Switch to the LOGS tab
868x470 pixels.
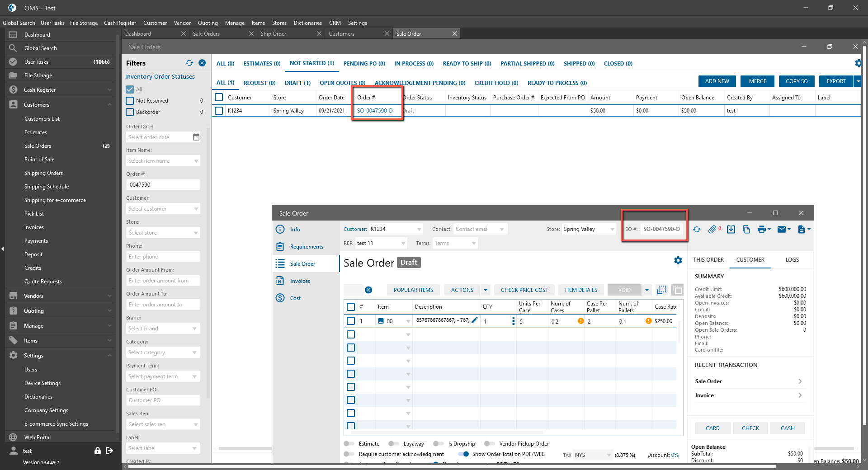(x=792, y=260)
